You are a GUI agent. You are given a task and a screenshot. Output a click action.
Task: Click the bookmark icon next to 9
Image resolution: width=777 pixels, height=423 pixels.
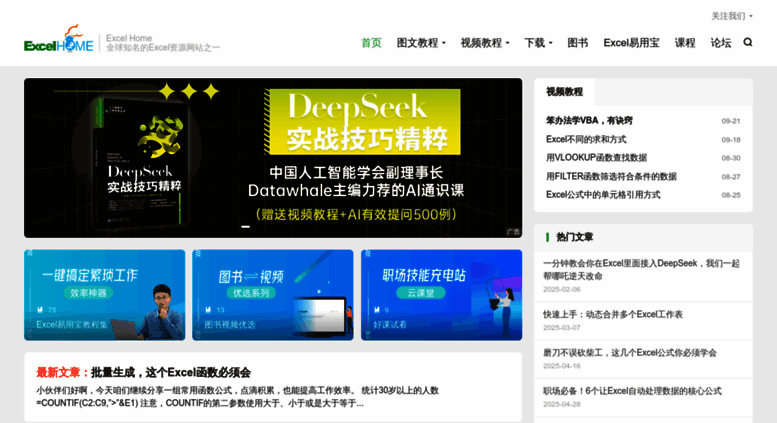[377, 310]
